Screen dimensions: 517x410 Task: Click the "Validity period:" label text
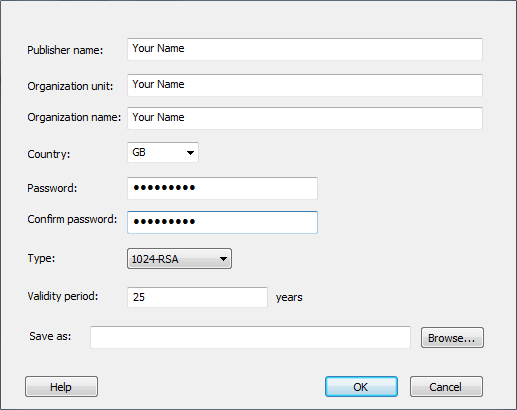pos(63,296)
